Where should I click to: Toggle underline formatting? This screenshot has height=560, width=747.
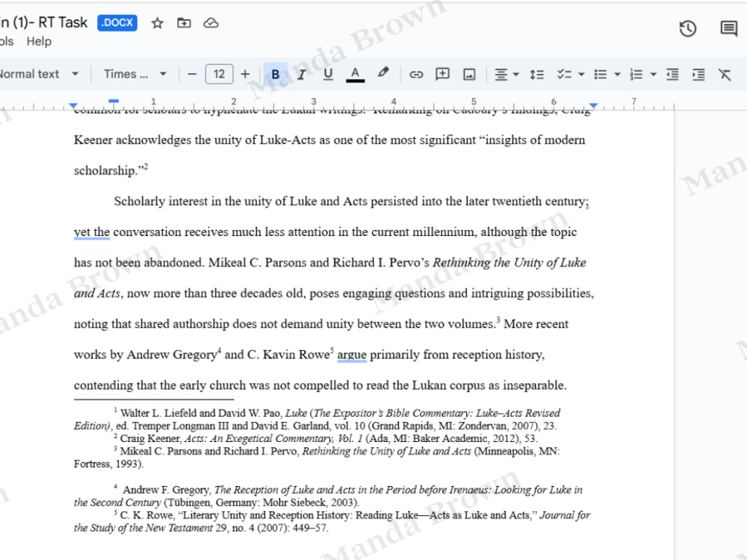tap(328, 74)
